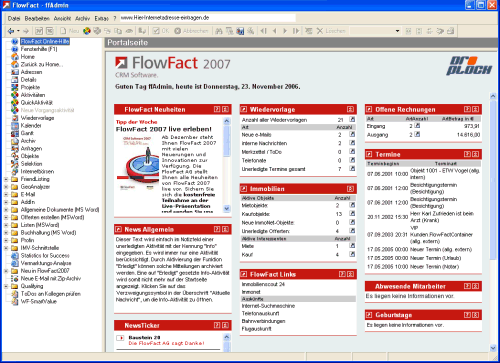Open the QuickAktivität sidebar icon
The height and width of the screenshot is (363, 500).
click(15, 103)
